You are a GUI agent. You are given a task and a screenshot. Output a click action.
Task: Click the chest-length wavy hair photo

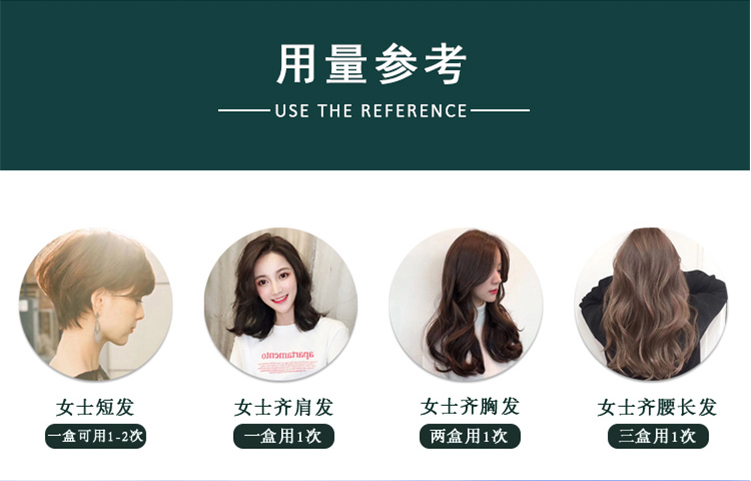tap(466, 305)
